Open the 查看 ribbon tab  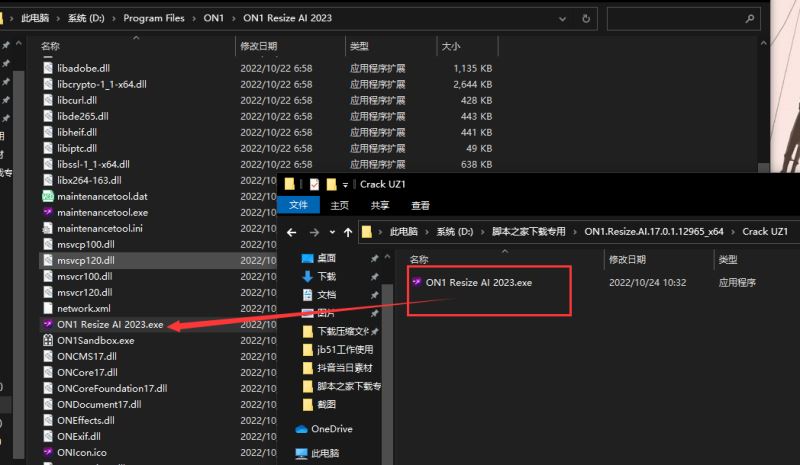point(420,205)
